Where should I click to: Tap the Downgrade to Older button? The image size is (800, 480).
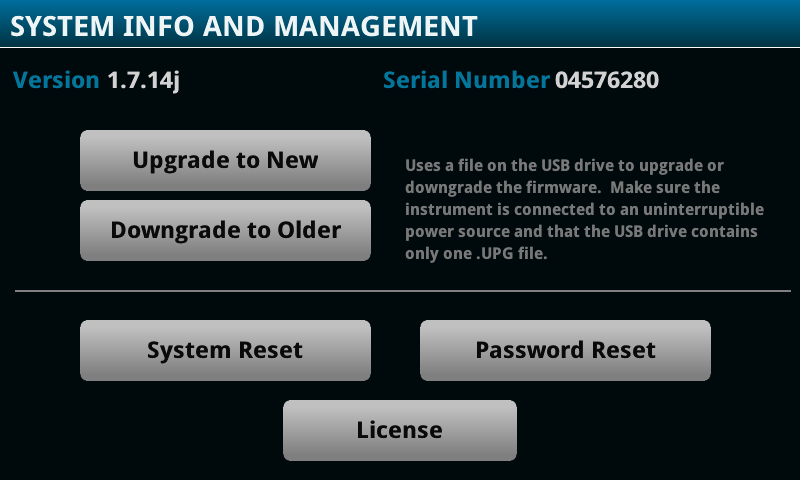coord(225,230)
